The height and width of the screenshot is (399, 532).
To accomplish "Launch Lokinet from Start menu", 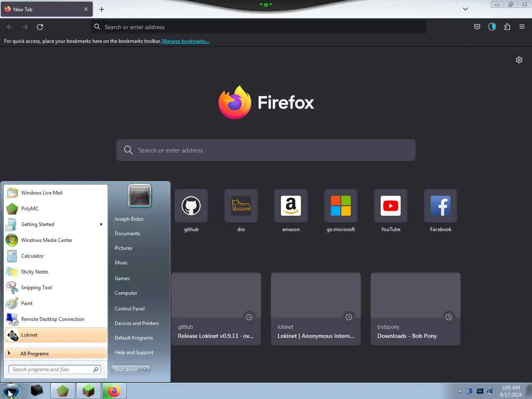I will pyautogui.click(x=56, y=335).
